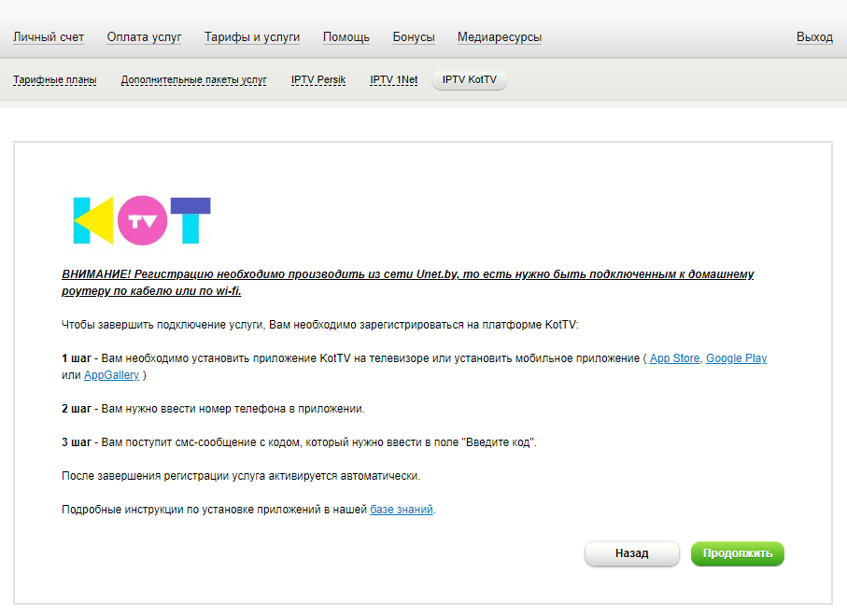Select the IPTV KotTV tab

point(470,80)
